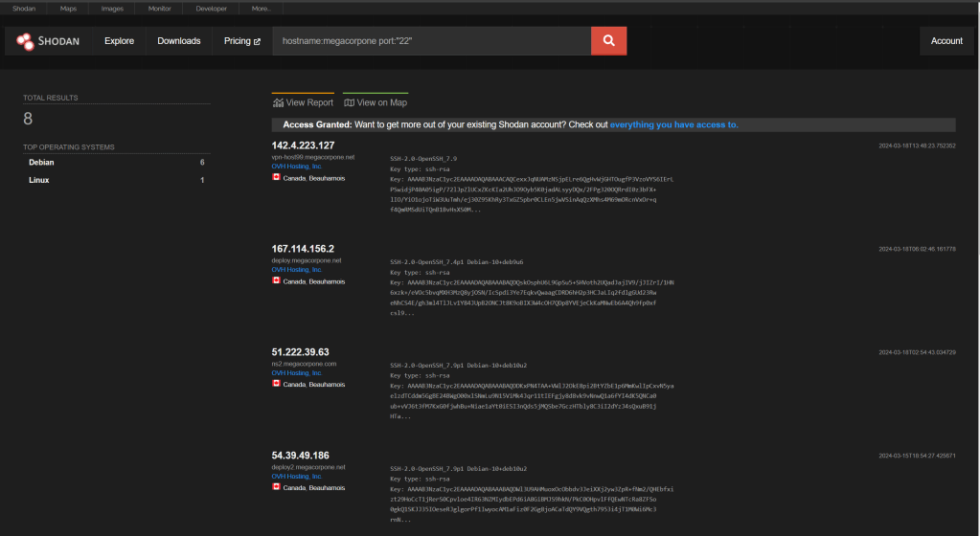Click the Shodan logo

(x=48, y=41)
